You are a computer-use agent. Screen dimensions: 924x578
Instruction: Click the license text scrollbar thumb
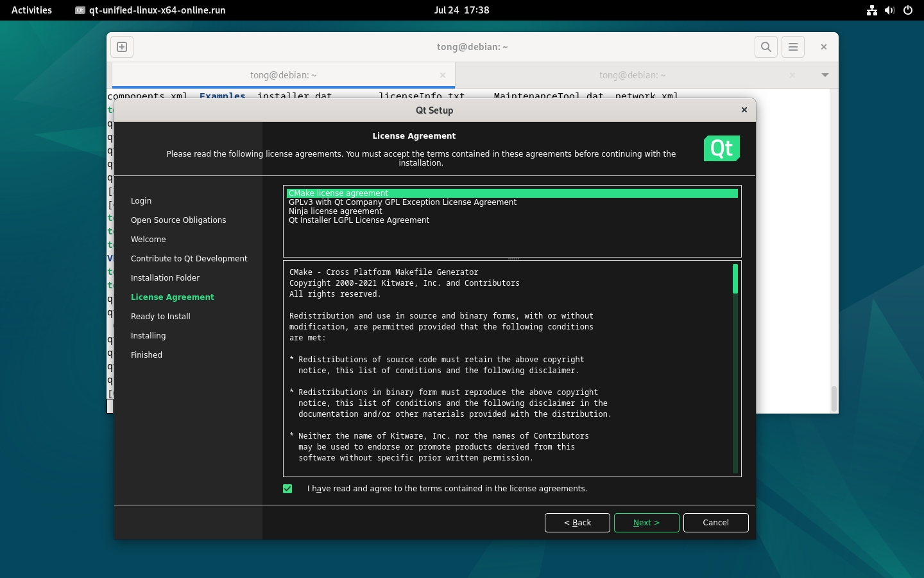click(x=735, y=279)
